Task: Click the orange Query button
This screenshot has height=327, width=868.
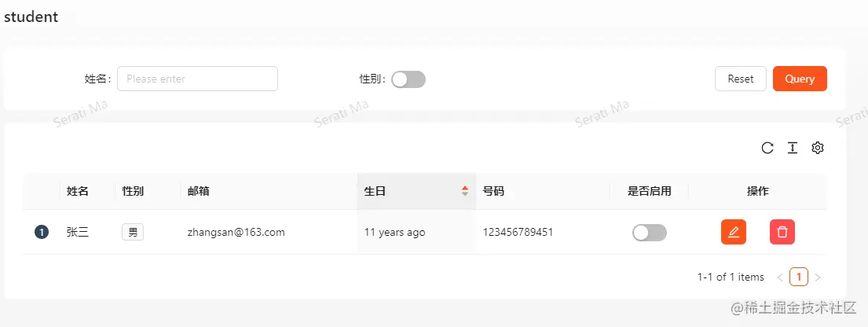Action: (800, 79)
